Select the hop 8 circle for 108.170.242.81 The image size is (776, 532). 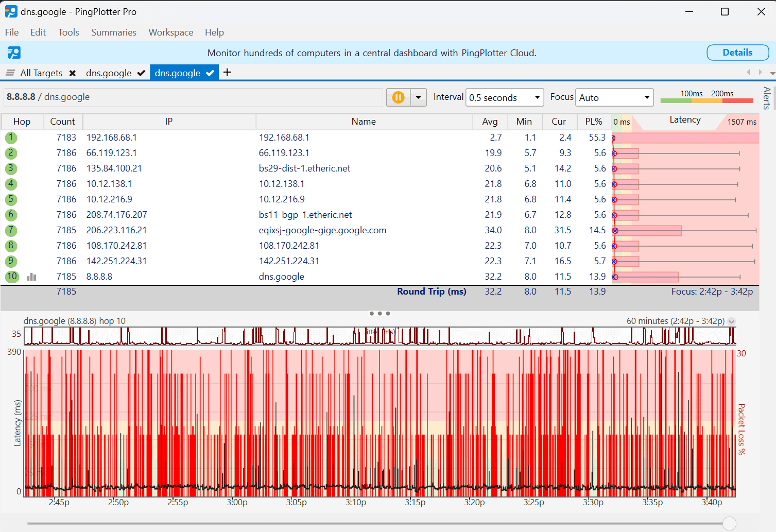pos(11,246)
